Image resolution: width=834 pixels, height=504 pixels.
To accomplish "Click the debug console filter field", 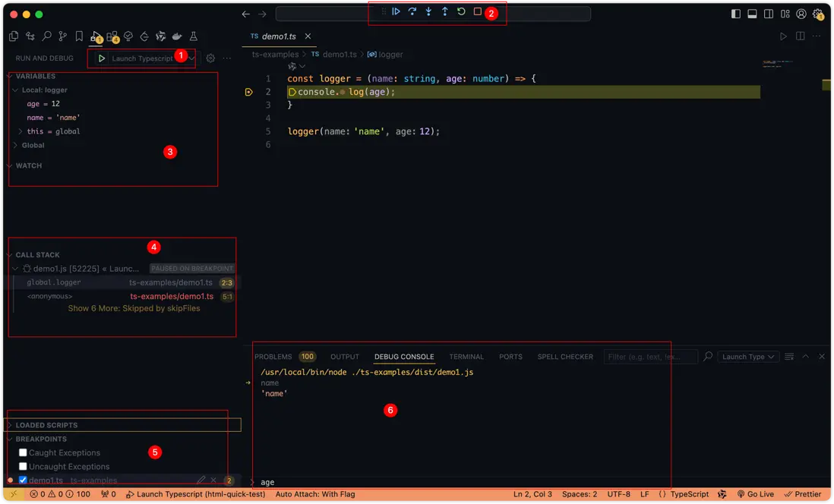I will 650,357.
